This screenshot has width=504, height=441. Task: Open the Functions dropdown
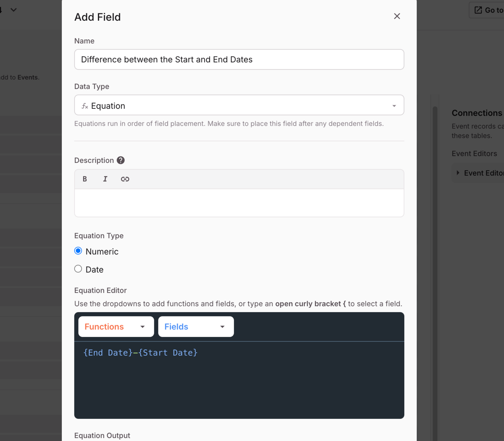coord(116,326)
